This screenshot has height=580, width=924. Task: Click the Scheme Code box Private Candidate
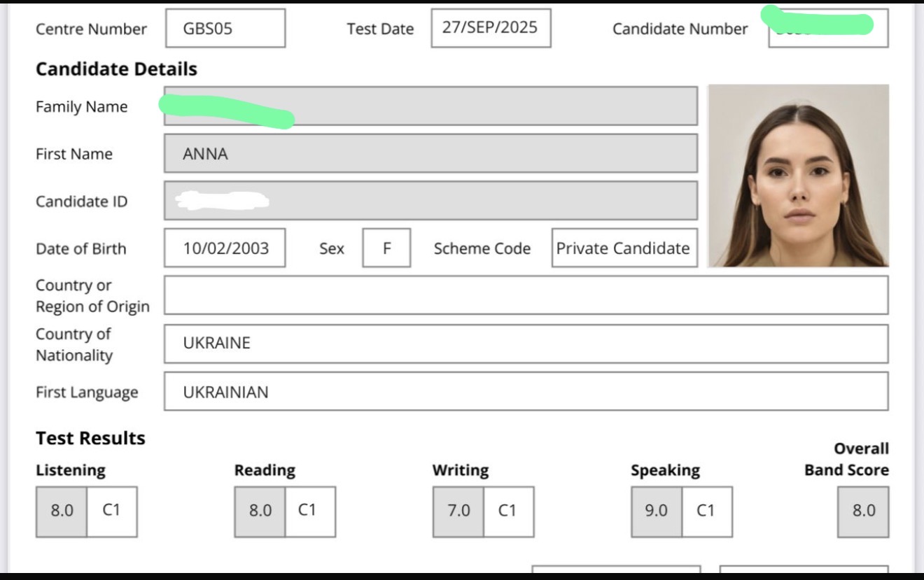[624, 248]
